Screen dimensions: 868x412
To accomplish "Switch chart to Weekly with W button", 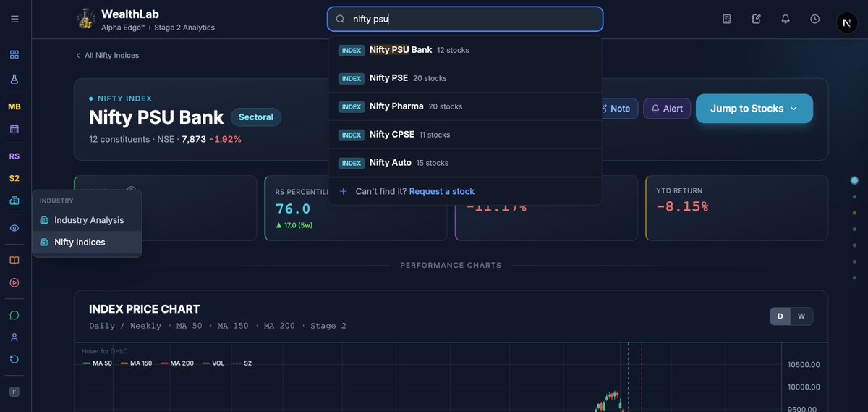I will point(801,316).
